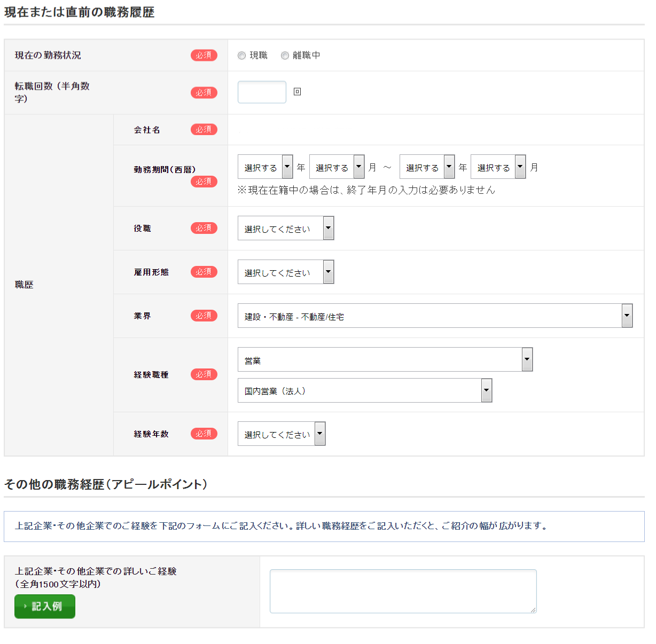Click the 回 unit symbol beside the number field
The height and width of the screenshot is (644, 656).
click(x=298, y=92)
